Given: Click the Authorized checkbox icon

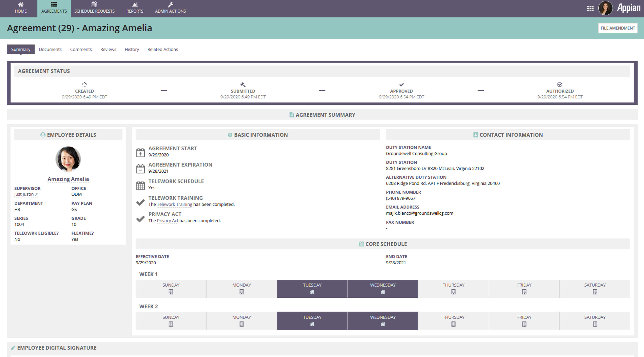Looking at the screenshot, I should [x=560, y=85].
